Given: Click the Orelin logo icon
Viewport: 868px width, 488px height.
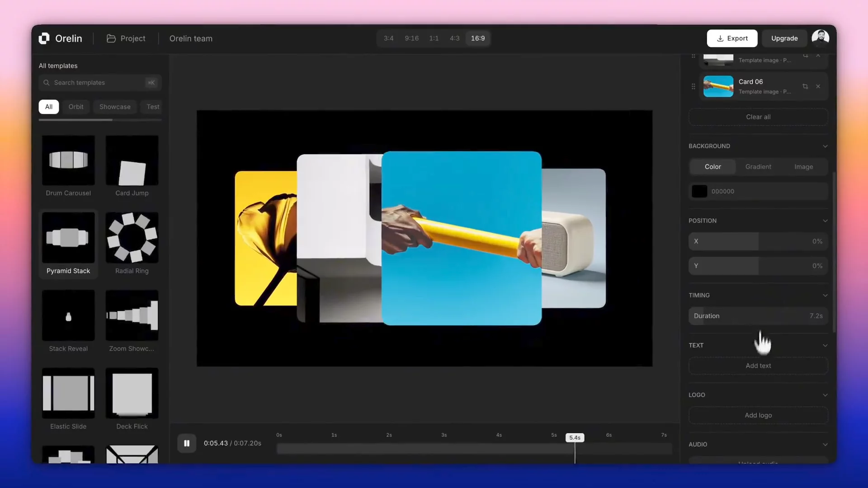Looking at the screenshot, I should coord(44,38).
